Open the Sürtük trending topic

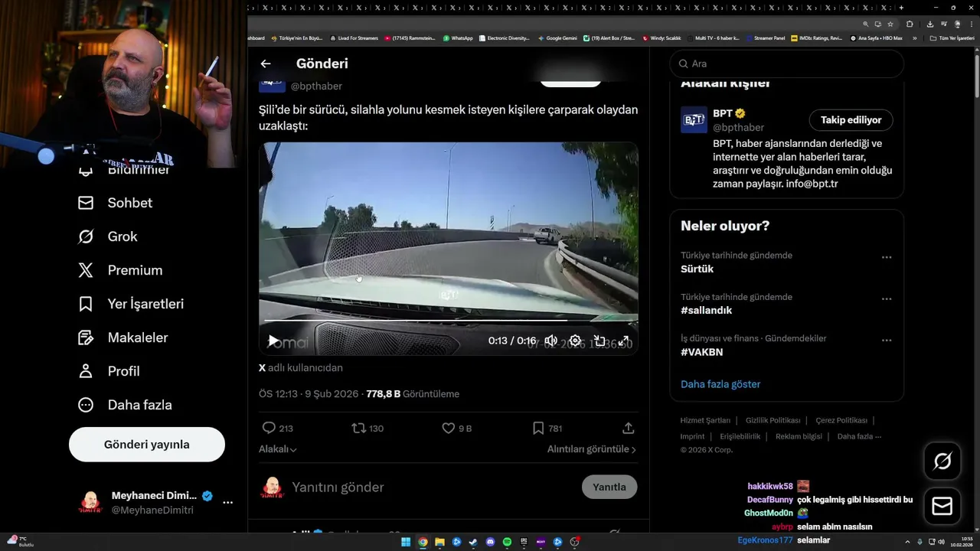pyautogui.click(x=697, y=269)
